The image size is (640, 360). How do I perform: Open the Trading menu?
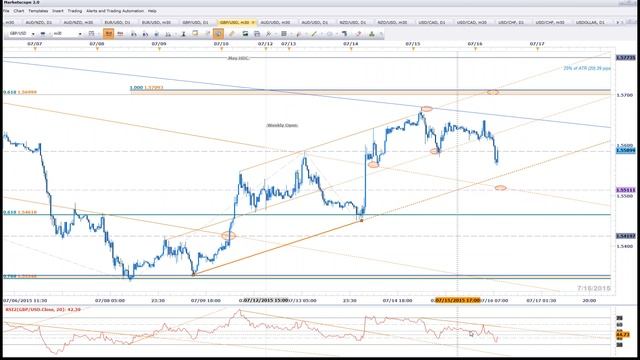click(75, 11)
